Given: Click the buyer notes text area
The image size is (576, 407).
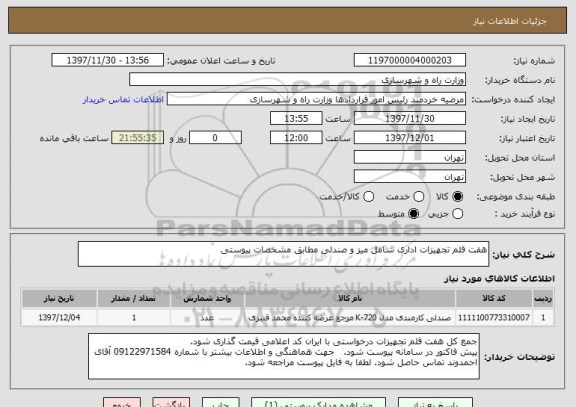Looking at the screenshot, I should pyautogui.click(x=284, y=356).
